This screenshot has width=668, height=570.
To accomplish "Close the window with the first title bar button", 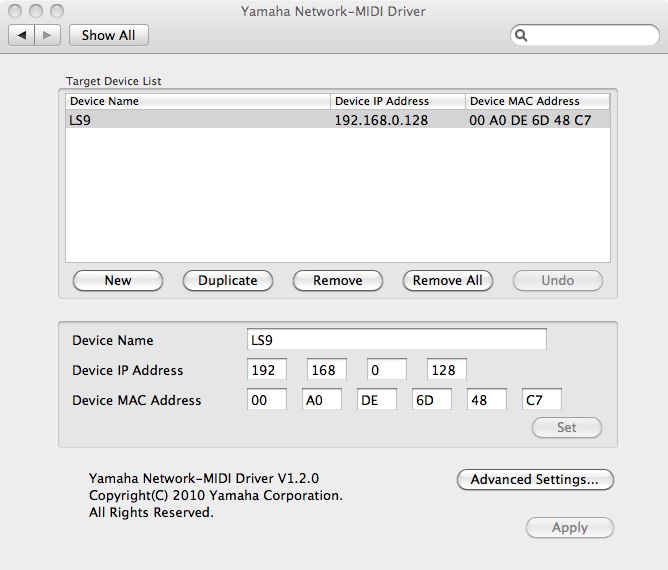I will click(x=15, y=11).
